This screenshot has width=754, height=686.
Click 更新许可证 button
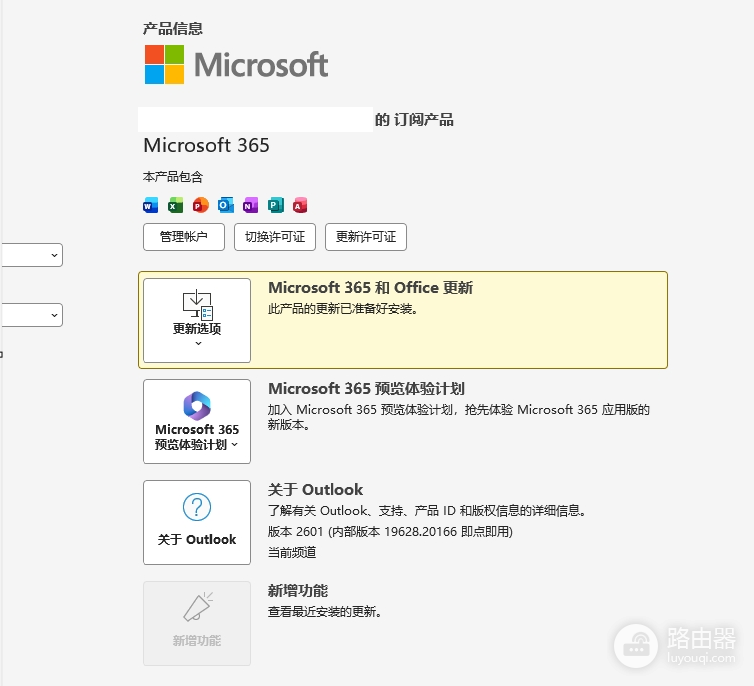pyautogui.click(x=366, y=237)
